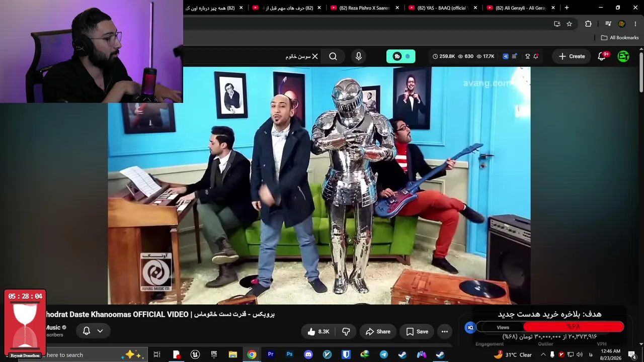This screenshot has width=644, height=362.
Task: Open File Explorer from the taskbar
Action: tap(233, 355)
